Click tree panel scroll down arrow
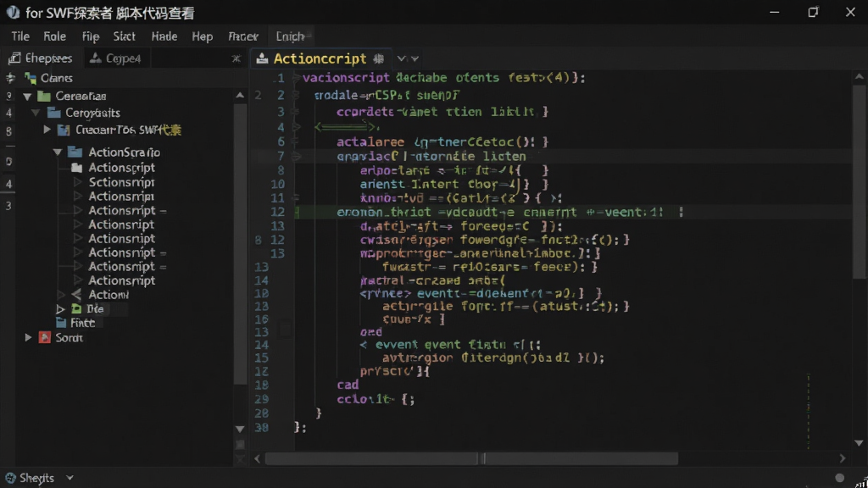 (x=240, y=429)
